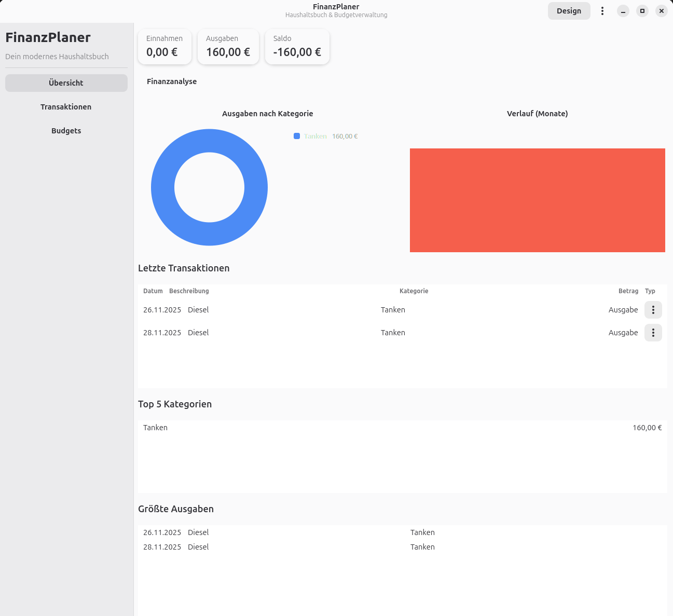Click the Datum column header

click(153, 291)
